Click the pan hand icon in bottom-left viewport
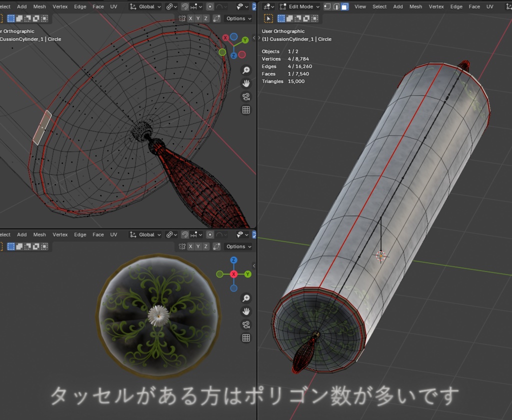The image size is (512, 420). point(246,311)
